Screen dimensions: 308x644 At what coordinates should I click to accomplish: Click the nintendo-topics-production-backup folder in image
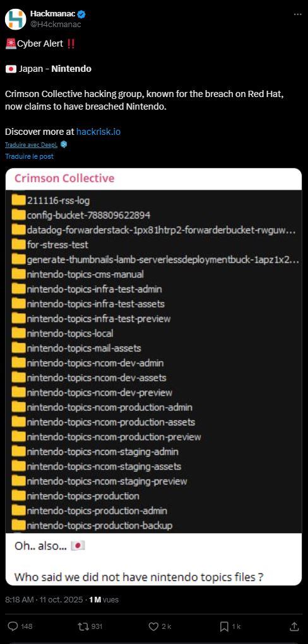[92, 526]
